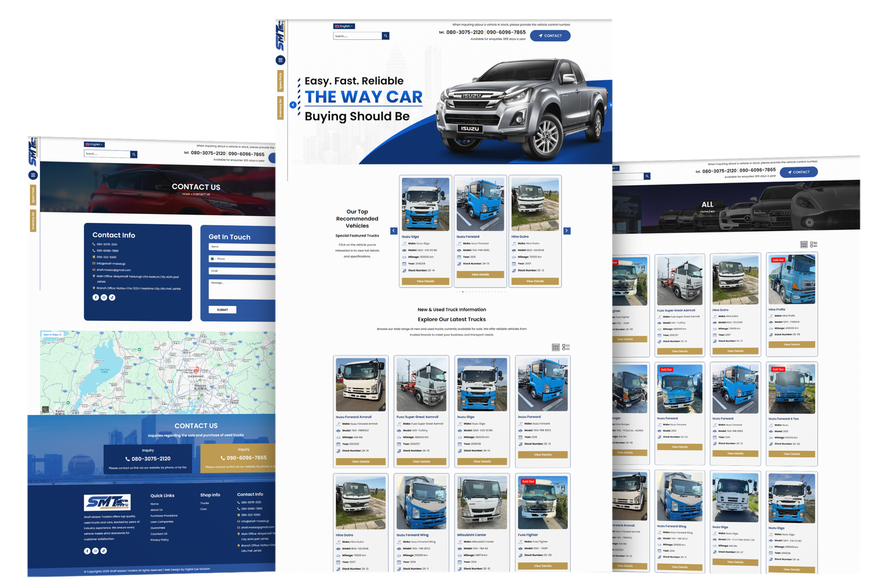Show previous recommended vehicle in carousel
885x588 pixels.
(394, 231)
